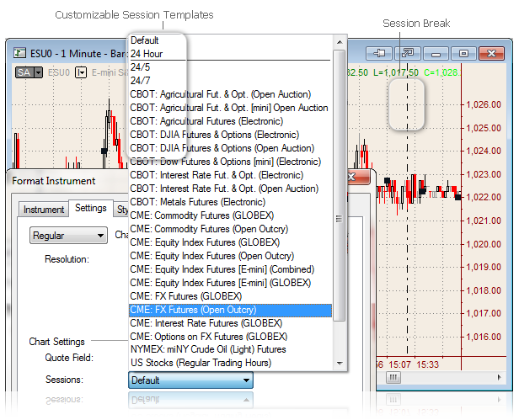519x420 pixels.
Task: Click the chart window icon beside ESU0 title
Action: [x=19, y=52]
